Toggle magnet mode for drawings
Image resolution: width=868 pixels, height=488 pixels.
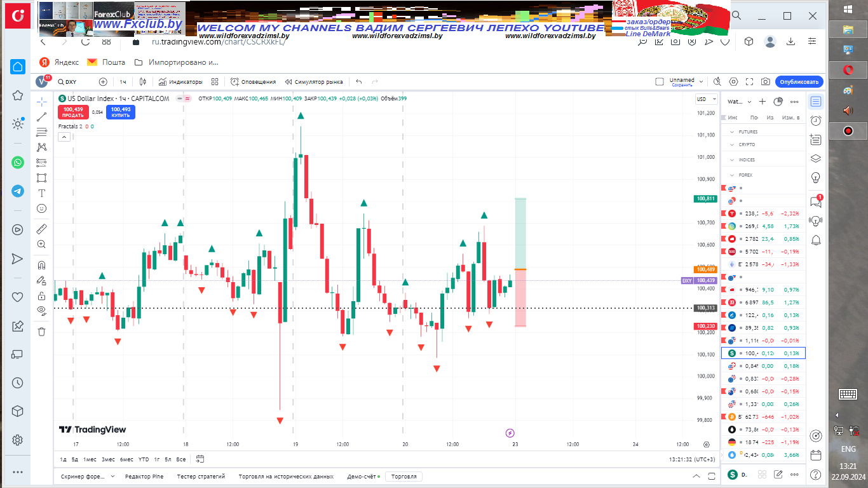pos(42,265)
